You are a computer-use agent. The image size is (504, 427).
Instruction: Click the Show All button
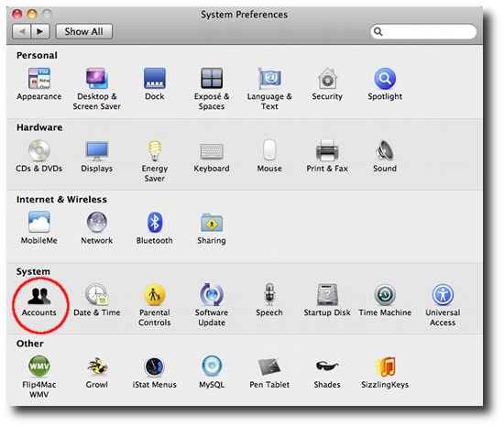pyautogui.click(x=84, y=31)
